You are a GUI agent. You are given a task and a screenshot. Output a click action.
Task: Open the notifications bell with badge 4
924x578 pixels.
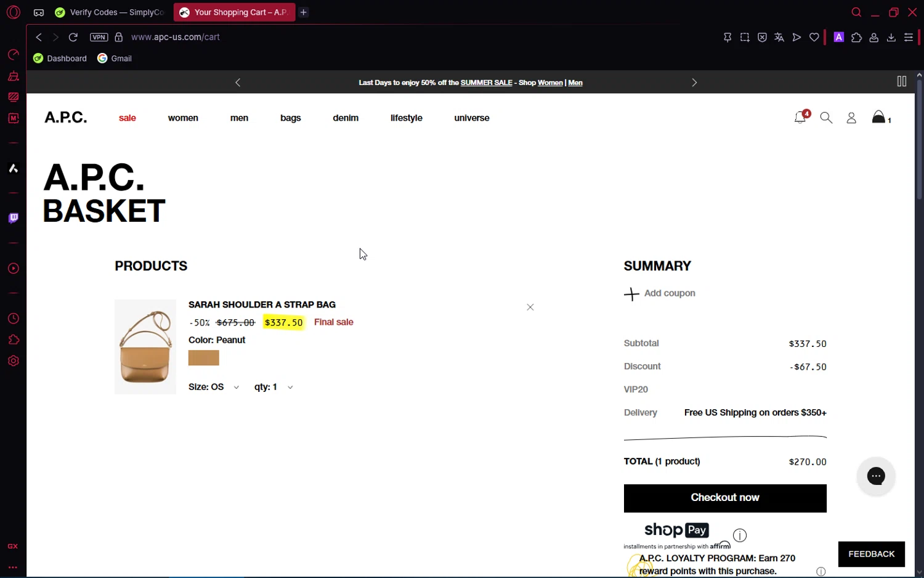(x=800, y=117)
